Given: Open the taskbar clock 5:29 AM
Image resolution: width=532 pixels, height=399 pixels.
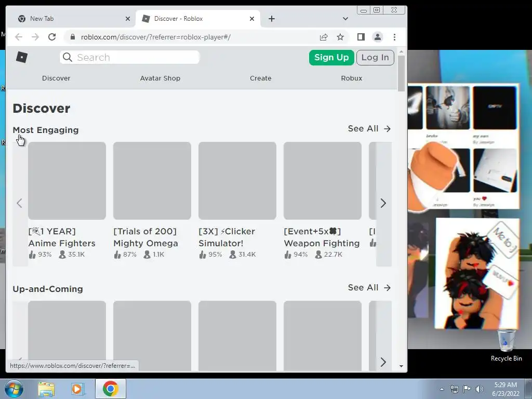Looking at the screenshot, I should click(x=506, y=389).
